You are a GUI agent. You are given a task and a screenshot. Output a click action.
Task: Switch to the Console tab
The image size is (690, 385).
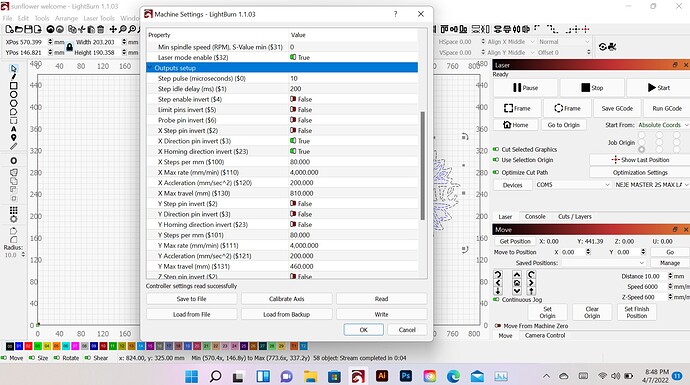pos(535,216)
